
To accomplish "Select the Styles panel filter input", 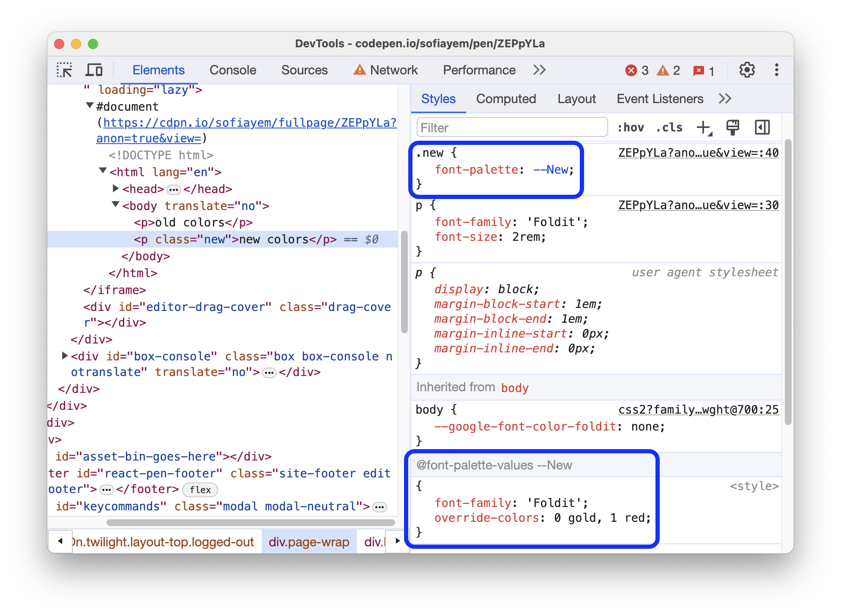I will point(509,127).
